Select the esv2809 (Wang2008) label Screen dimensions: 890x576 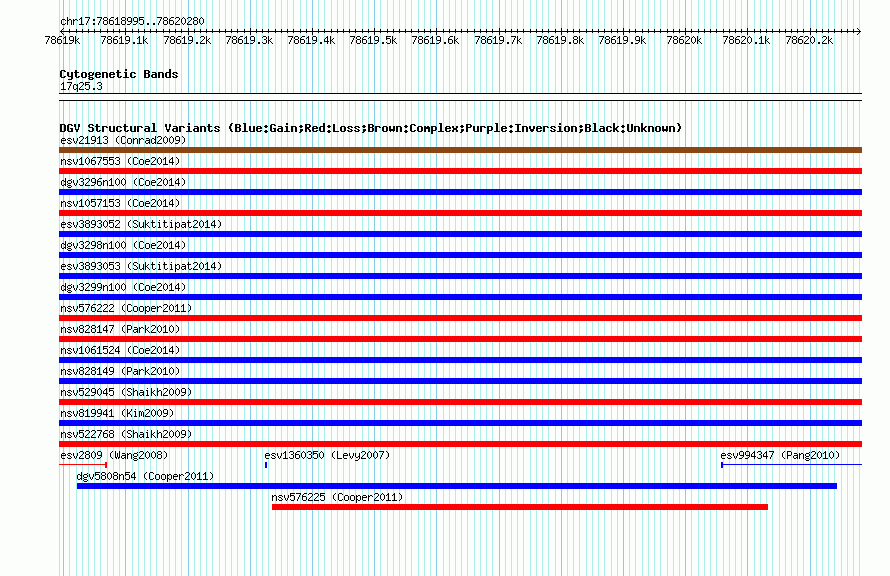114,455
